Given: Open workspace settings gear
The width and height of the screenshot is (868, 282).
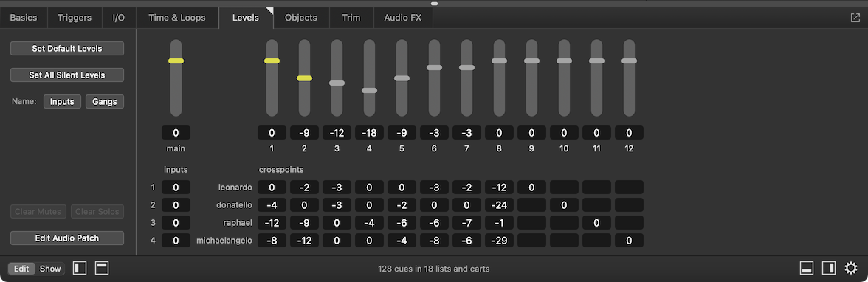Looking at the screenshot, I should pyautogui.click(x=851, y=269).
